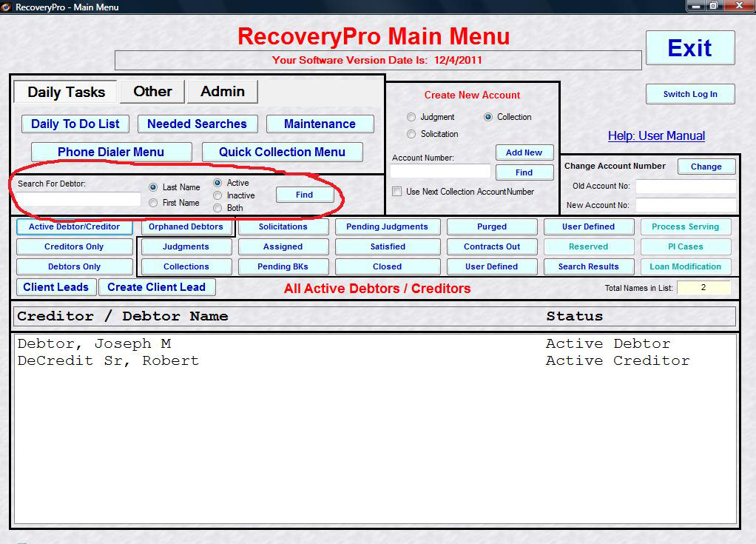Viewport: 756px width, 544px height.
Task: Select the Debtor, Joseph M row
Action: (376, 344)
